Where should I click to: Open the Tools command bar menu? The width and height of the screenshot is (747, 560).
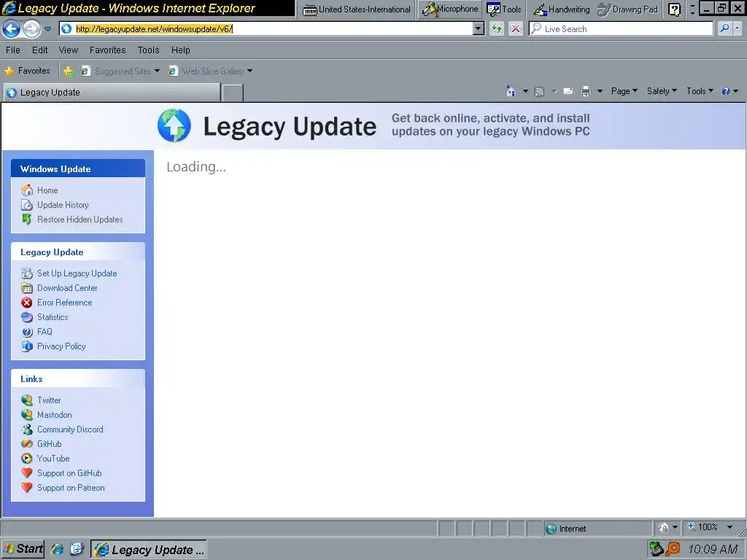click(x=700, y=91)
